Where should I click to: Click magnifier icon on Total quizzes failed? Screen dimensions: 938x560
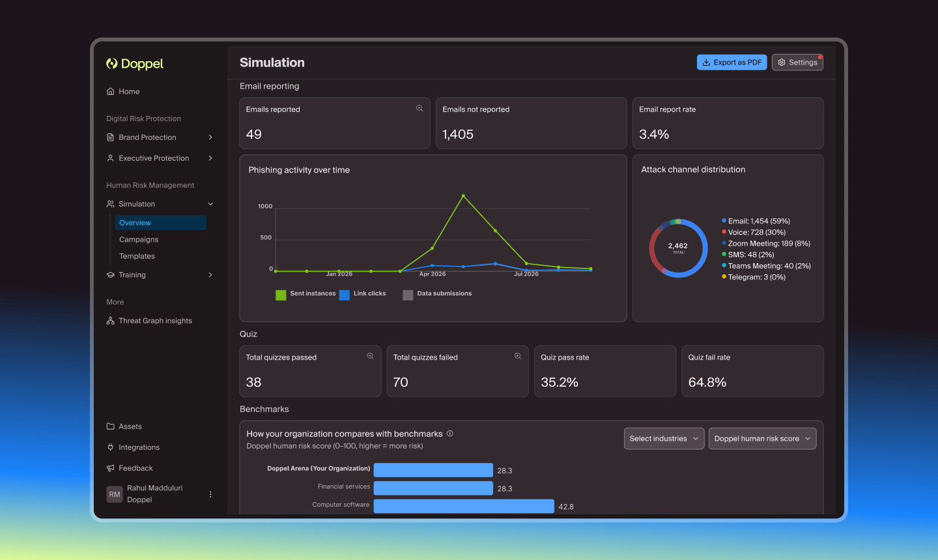(x=518, y=356)
